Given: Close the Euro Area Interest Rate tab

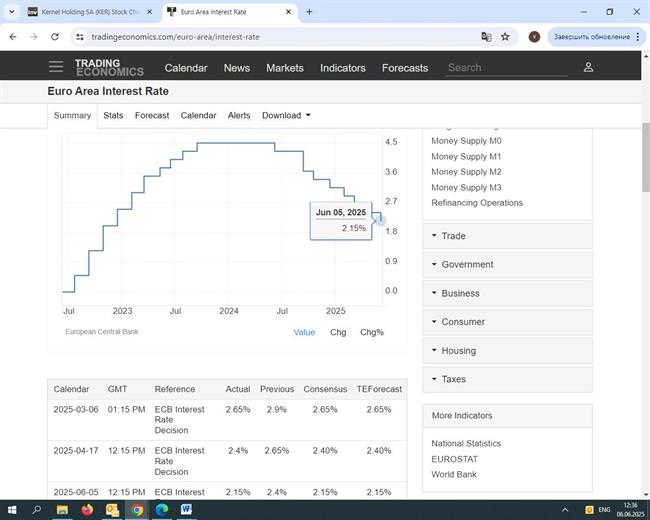Looking at the screenshot, I should (x=288, y=12).
